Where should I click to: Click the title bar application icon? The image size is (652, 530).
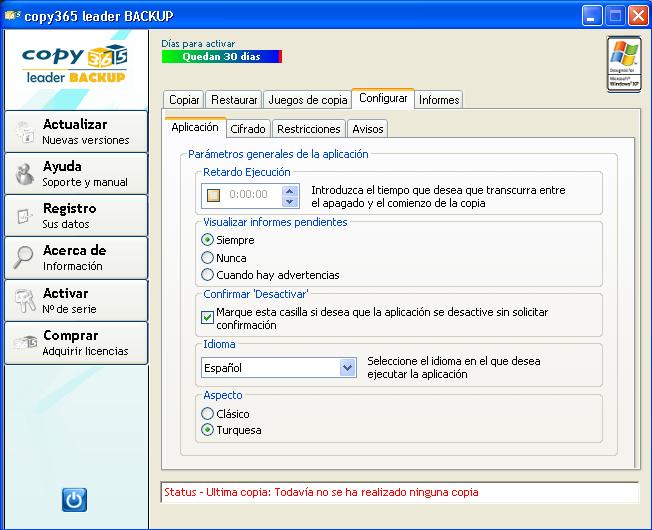12,16
